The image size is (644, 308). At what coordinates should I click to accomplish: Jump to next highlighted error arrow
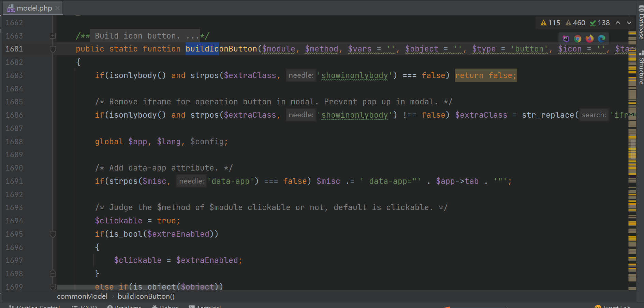[629, 23]
